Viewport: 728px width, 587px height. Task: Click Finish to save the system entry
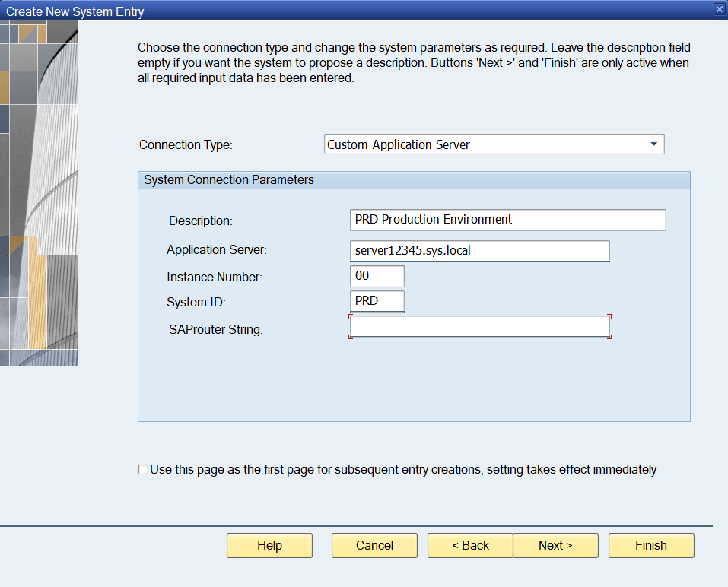651,545
